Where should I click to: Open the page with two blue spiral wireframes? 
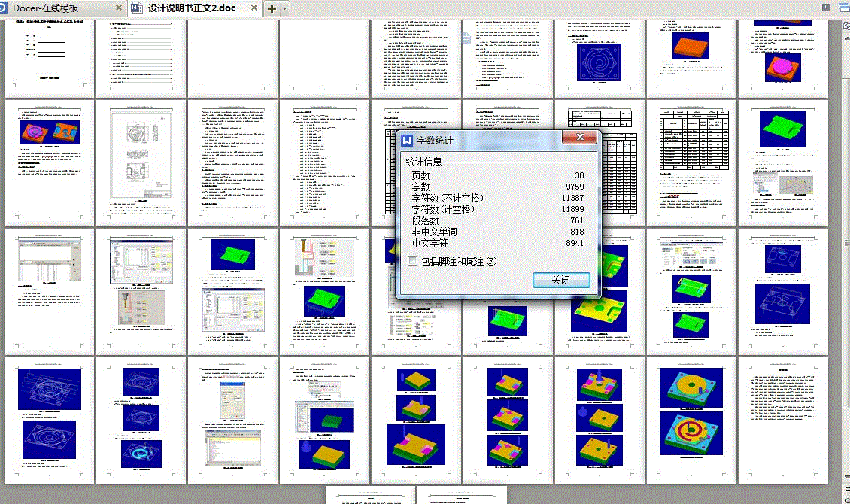pyautogui.click(x=50, y=421)
